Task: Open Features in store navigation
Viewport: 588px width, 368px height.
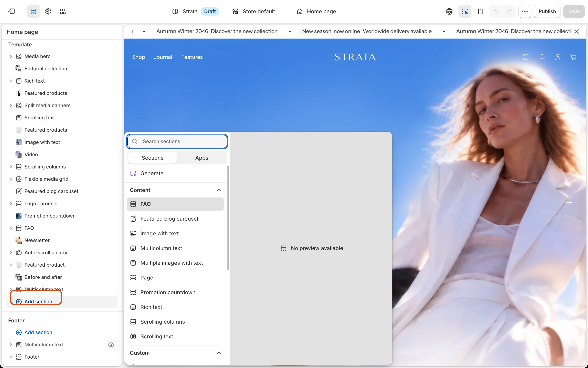Action: 192,57
